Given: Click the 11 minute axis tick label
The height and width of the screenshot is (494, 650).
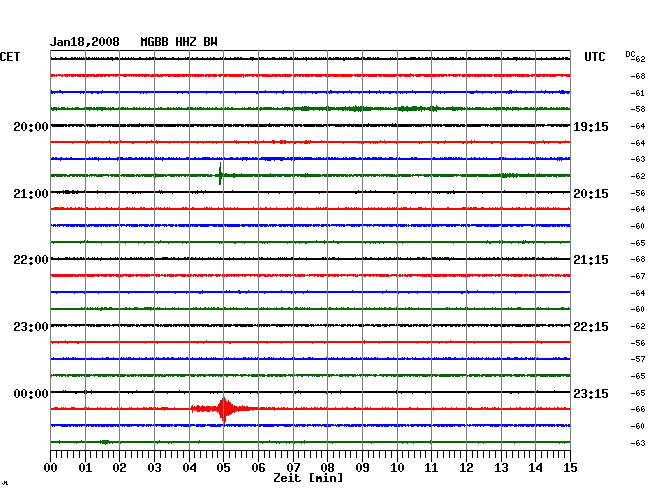Looking at the screenshot, I should (432, 468).
